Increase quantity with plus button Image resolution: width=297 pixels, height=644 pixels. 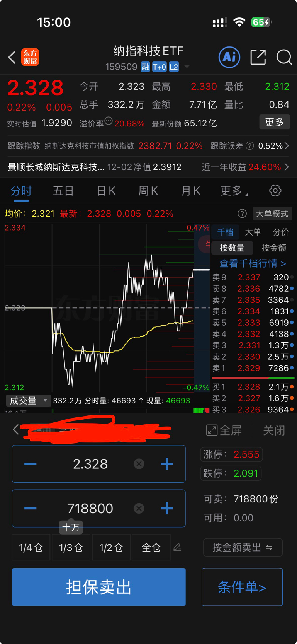tap(167, 509)
